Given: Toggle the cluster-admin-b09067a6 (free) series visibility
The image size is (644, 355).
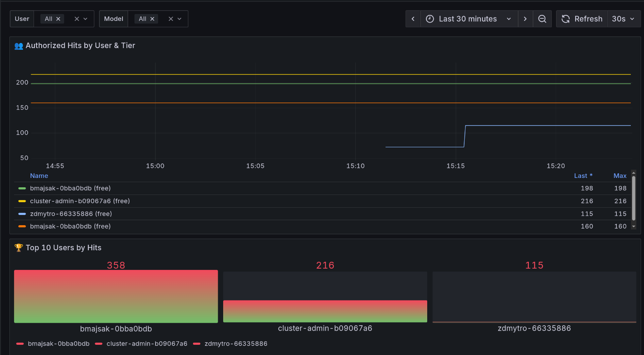Looking at the screenshot, I should [x=80, y=201].
